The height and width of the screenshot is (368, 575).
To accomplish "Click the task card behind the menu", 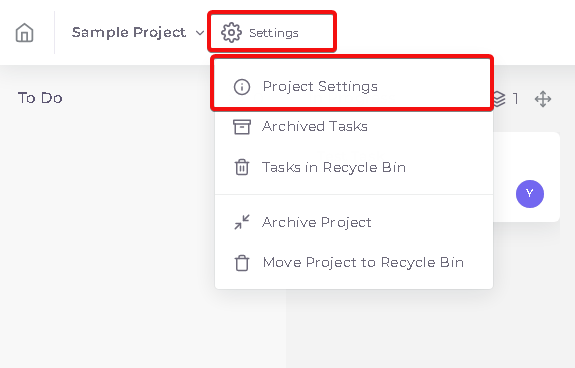I will tap(526, 177).
